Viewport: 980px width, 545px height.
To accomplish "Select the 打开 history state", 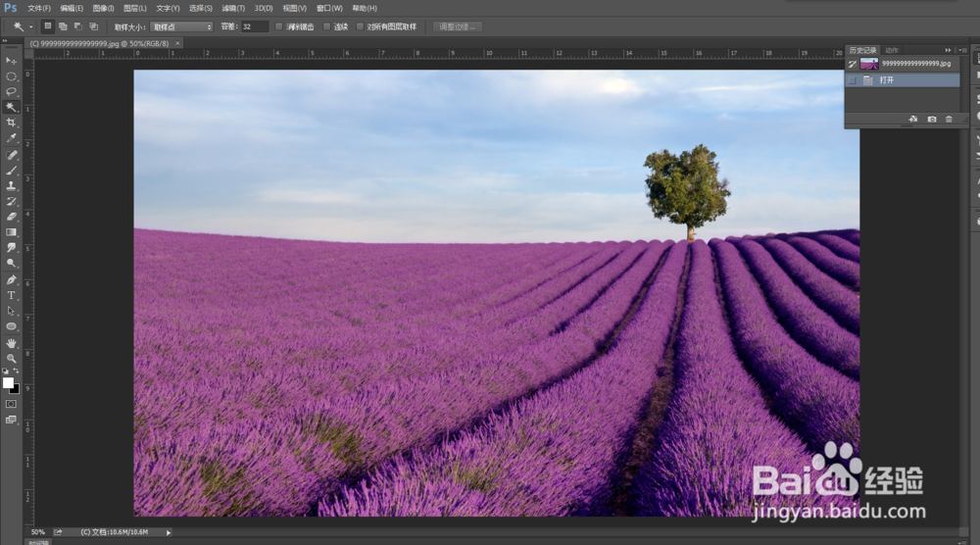I will [x=903, y=80].
